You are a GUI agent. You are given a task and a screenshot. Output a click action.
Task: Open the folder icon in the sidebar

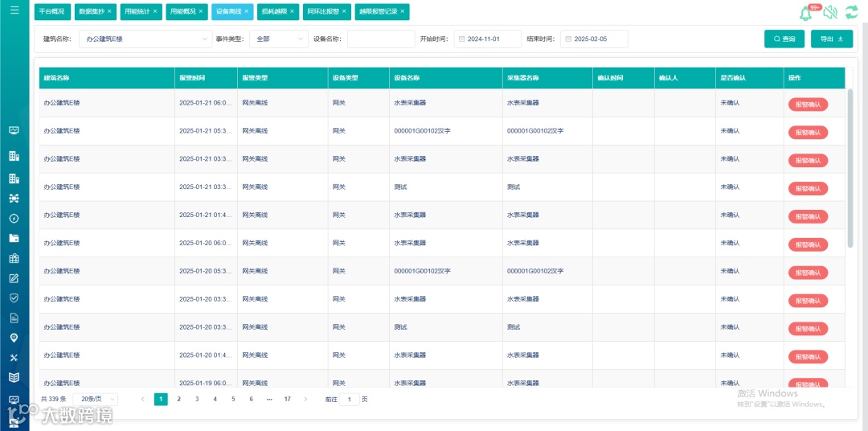pos(14,238)
